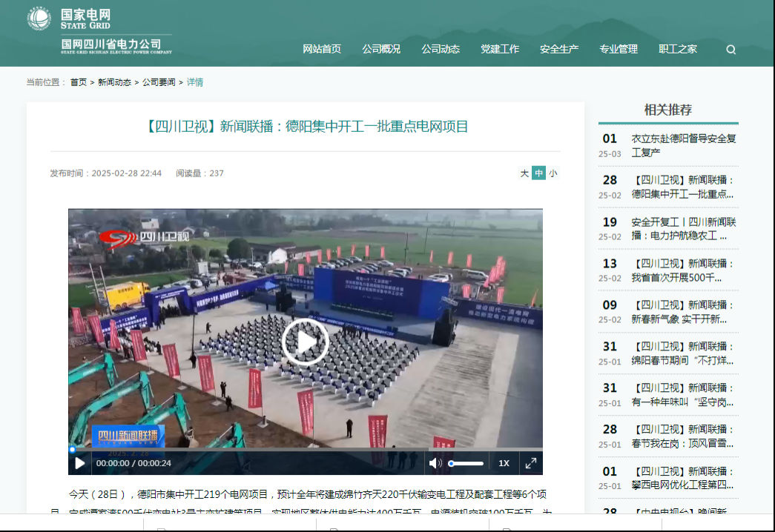This screenshot has height=532, width=775.
Task: Open related article 衣立东赴德阳督导安全复工复产
Action: point(683,145)
